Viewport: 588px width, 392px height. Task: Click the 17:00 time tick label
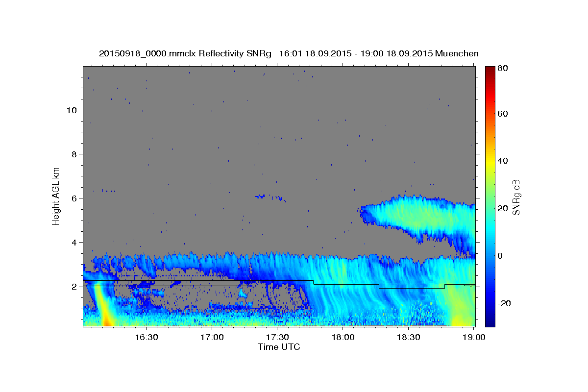pos(212,338)
